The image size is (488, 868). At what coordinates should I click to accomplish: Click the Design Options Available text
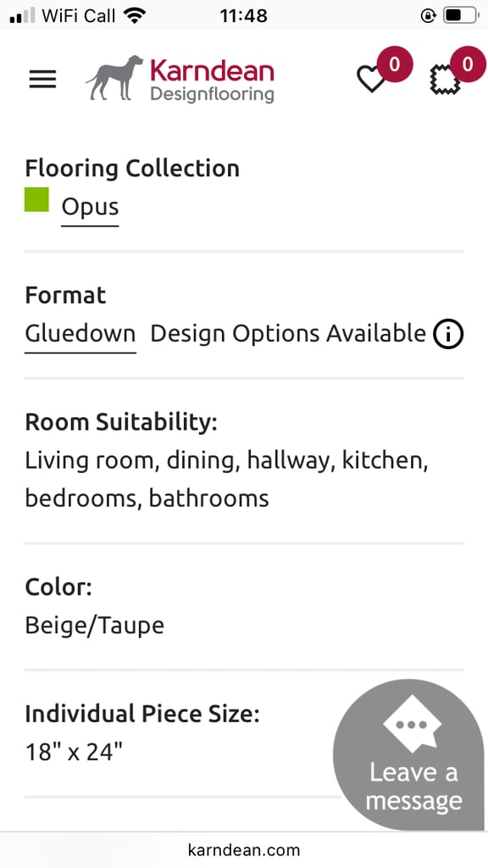click(x=288, y=334)
